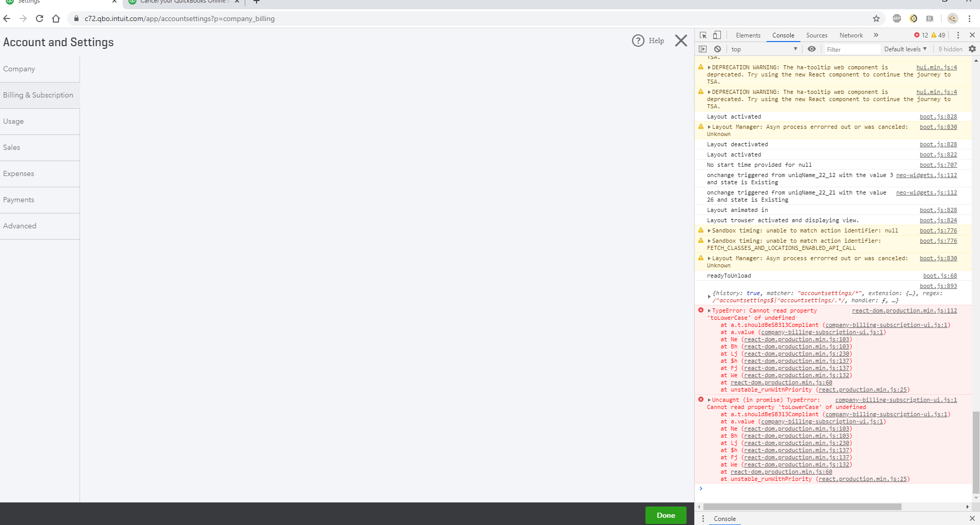
Task: Open the top JavaScript context dropdown
Action: tap(764, 49)
